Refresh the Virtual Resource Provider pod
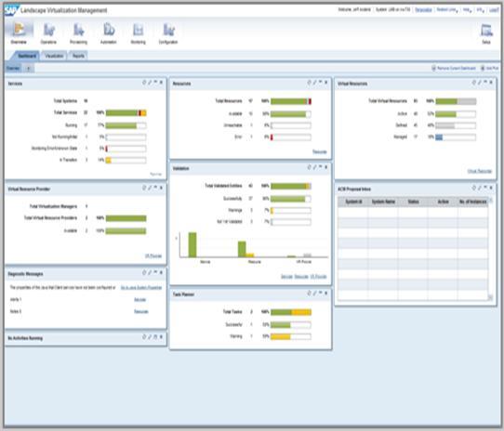 pos(144,188)
